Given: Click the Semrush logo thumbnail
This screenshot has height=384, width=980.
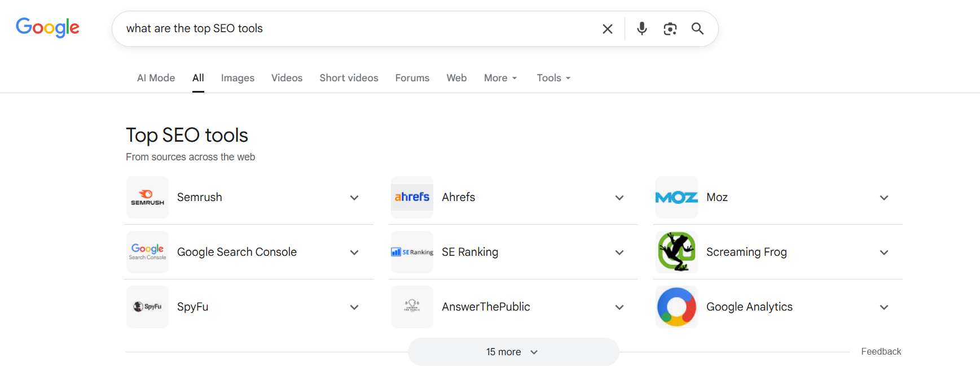Looking at the screenshot, I should coord(147,198).
